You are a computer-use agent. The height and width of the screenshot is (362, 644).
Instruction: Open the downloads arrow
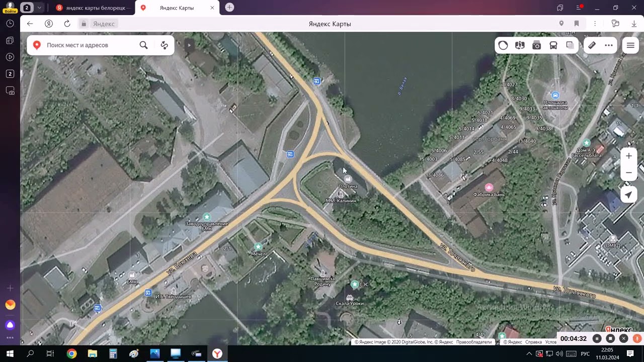click(634, 24)
